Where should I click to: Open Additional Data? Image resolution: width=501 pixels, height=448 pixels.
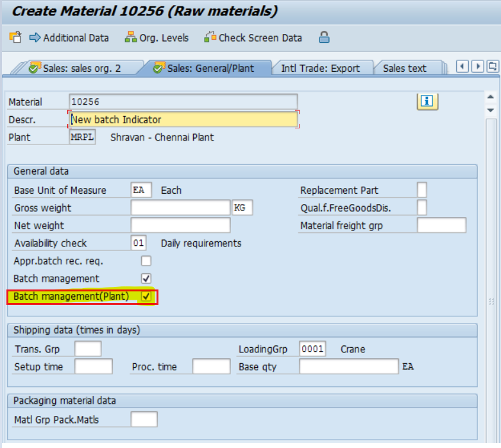tap(69, 38)
